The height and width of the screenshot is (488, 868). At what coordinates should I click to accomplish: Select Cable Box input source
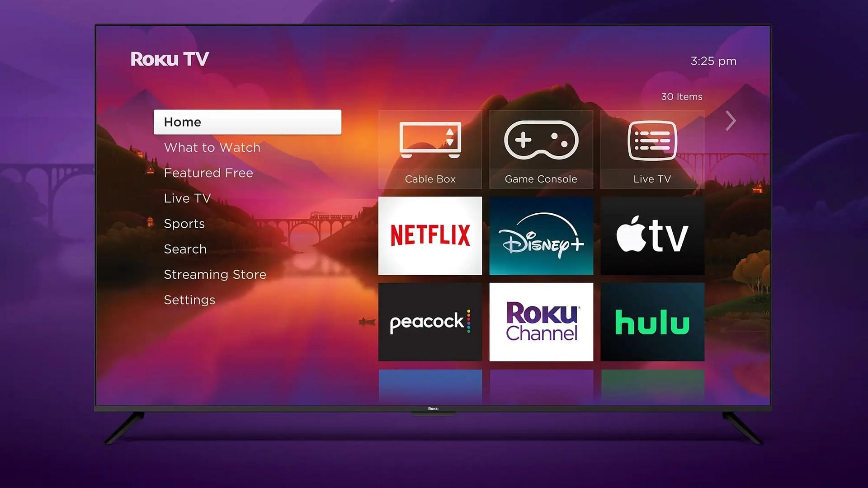coord(430,150)
